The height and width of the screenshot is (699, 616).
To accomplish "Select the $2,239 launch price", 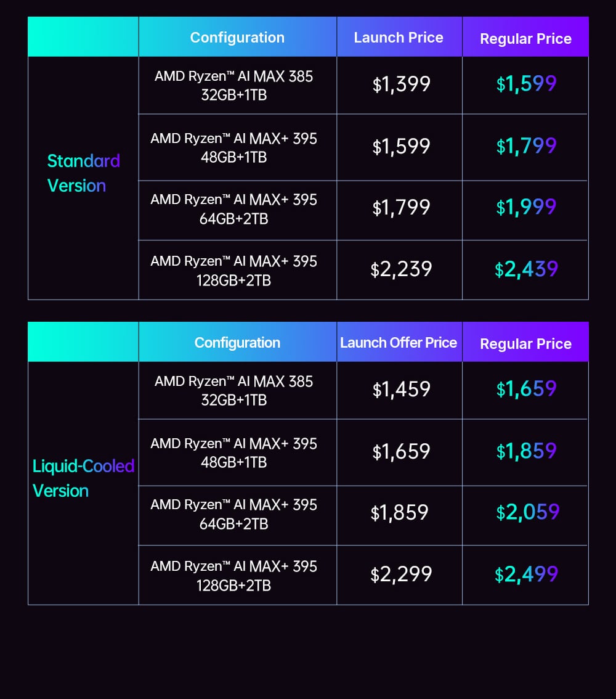I will pyautogui.click(x=401, y=269).
